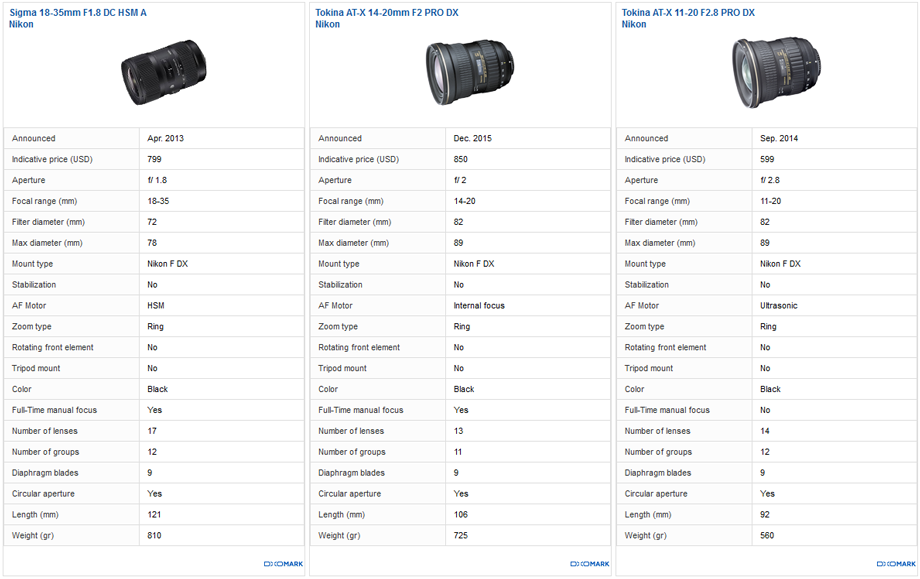Image resolution: width=920 pixels, height=579 pixels.
Task: Select the Sigma weight value 810
Action: 154,536
